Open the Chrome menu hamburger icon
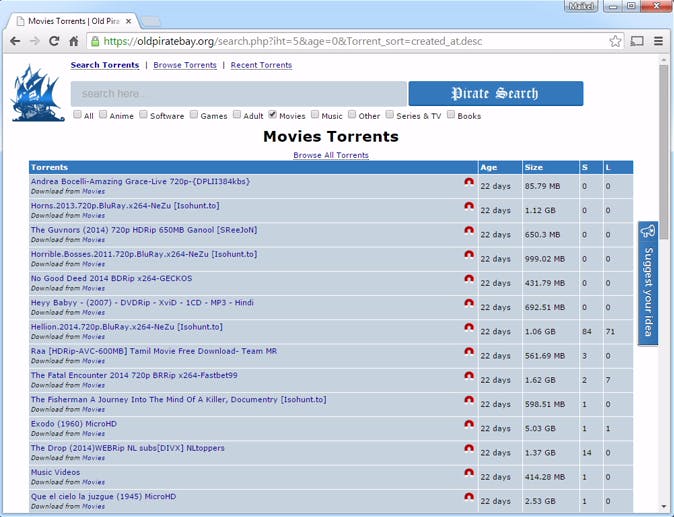This screenshot has height=517, width=674. [658, 41]
